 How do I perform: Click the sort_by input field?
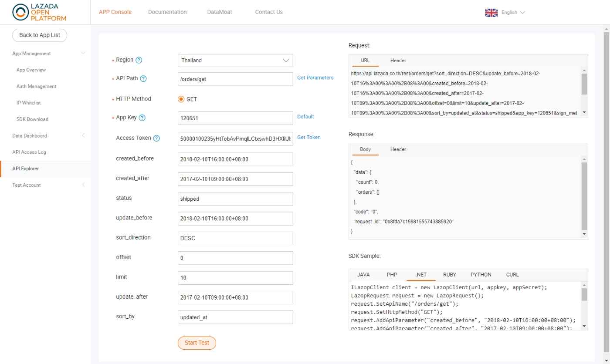(x=235, y=317)
